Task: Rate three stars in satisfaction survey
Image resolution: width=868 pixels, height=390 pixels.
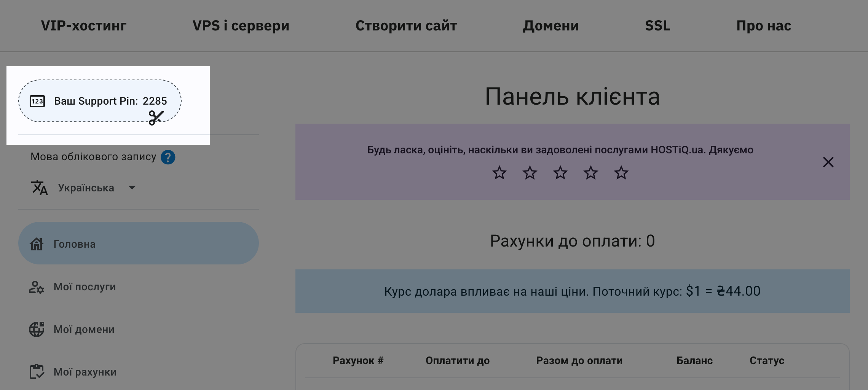Action: point(560,173)
